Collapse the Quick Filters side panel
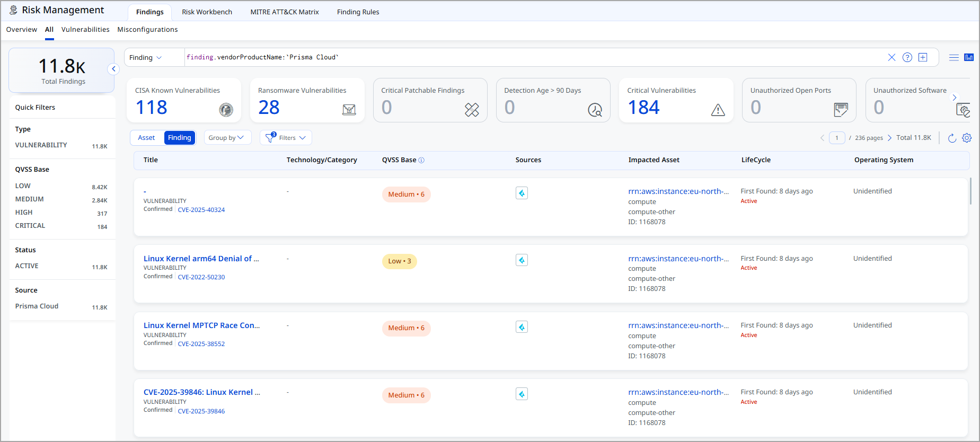 113,69
